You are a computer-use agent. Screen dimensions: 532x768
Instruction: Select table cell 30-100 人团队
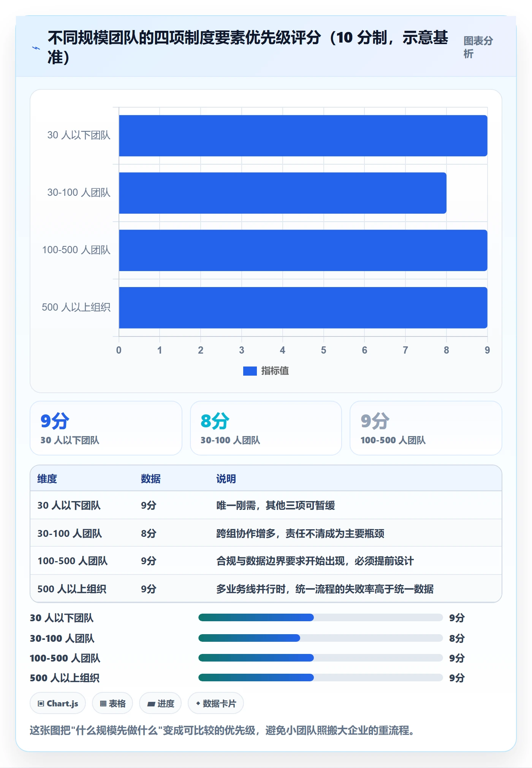pyautogui.click(x=70, y=533)
